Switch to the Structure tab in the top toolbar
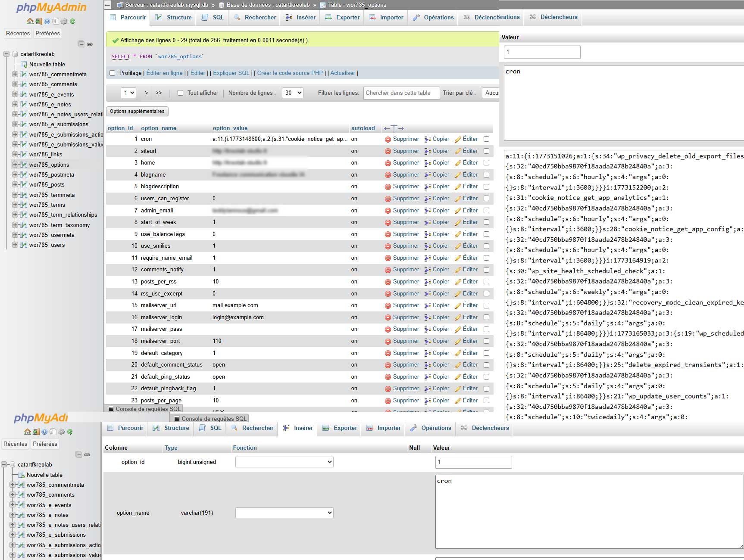 [174, 18]
